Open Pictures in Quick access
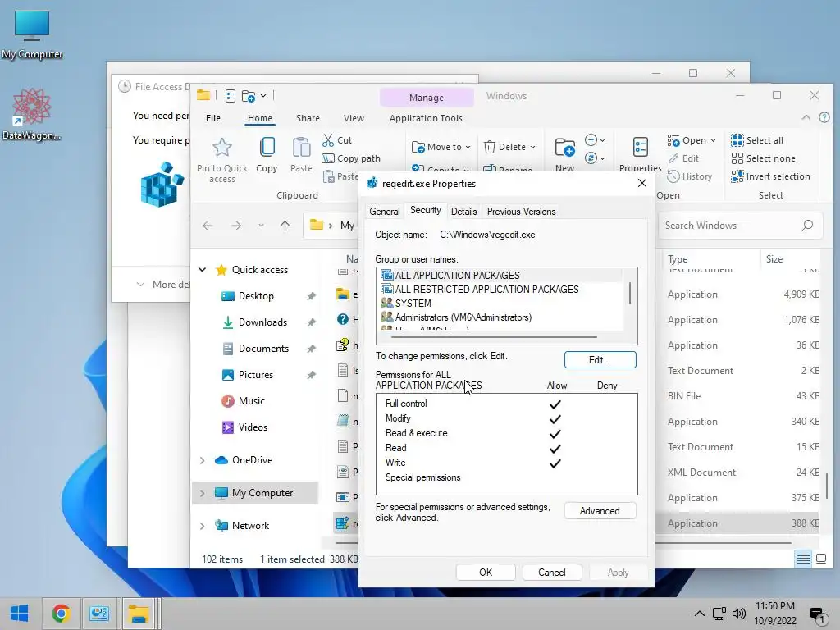 click(256, 374)
